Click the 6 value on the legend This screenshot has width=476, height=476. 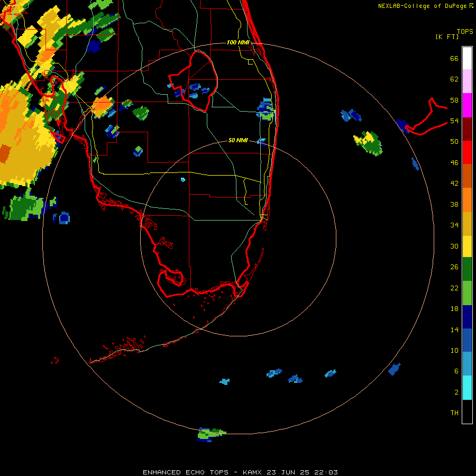(x=456, y=371)
